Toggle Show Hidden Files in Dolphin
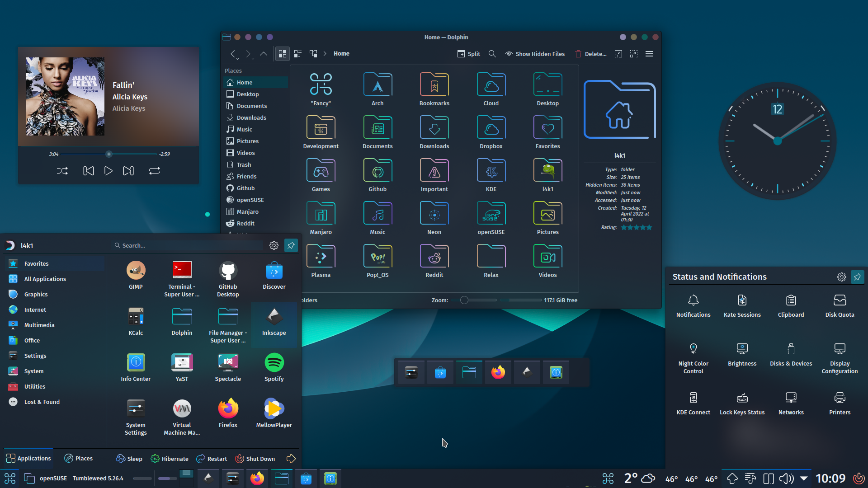This screenshot has width=868, height=488. (535, 53)
